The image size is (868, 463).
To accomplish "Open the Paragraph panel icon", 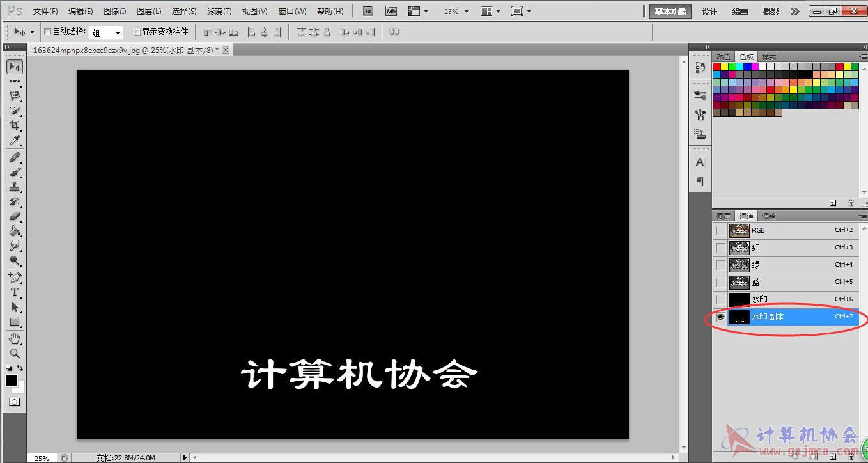I will coord(700,182).
